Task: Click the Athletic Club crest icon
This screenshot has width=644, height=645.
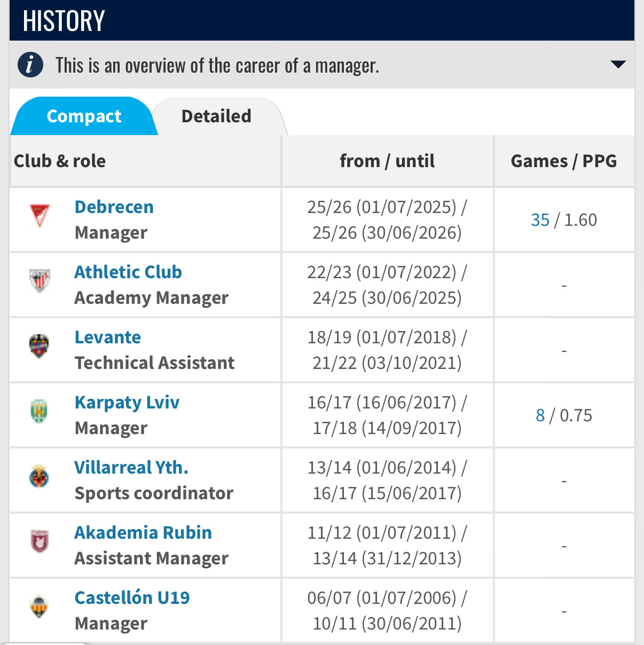Action: [40, 280]
